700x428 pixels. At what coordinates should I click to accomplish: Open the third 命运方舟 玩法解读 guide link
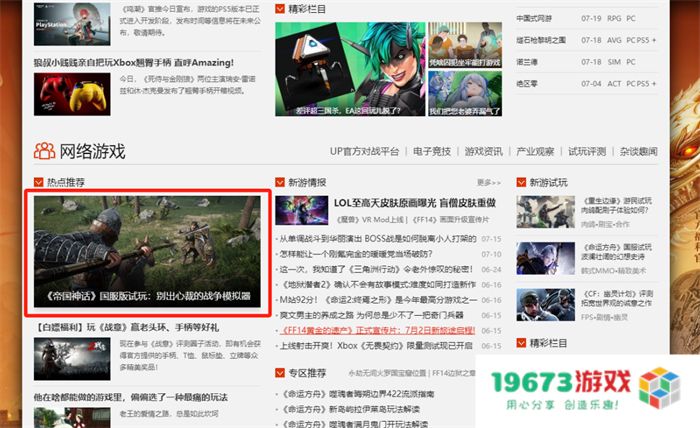click(354, 424)
